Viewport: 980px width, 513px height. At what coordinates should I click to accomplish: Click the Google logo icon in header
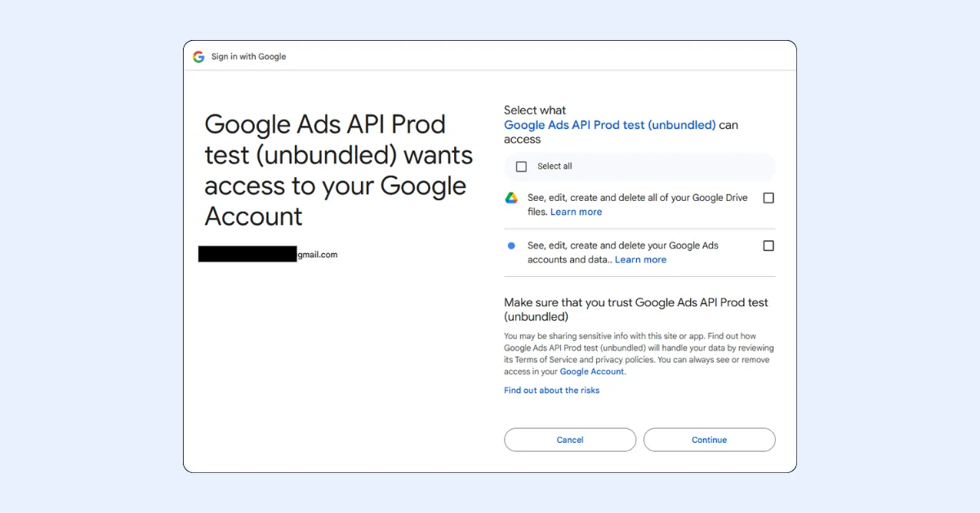click(x=198, y=56)
